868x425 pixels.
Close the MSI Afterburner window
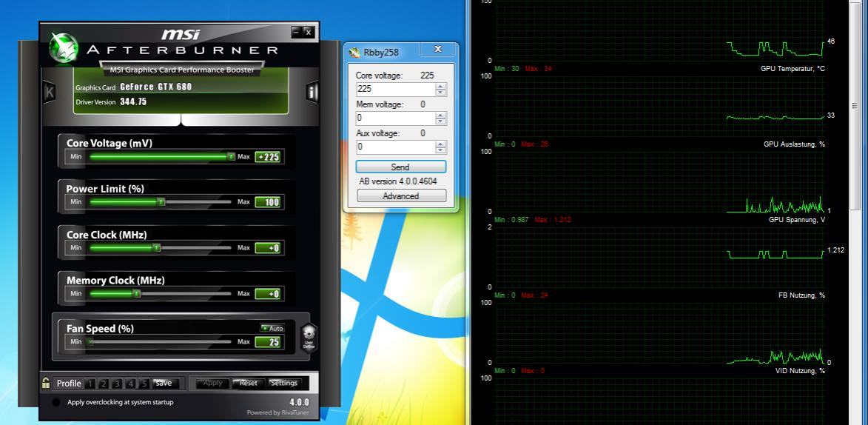309,32
